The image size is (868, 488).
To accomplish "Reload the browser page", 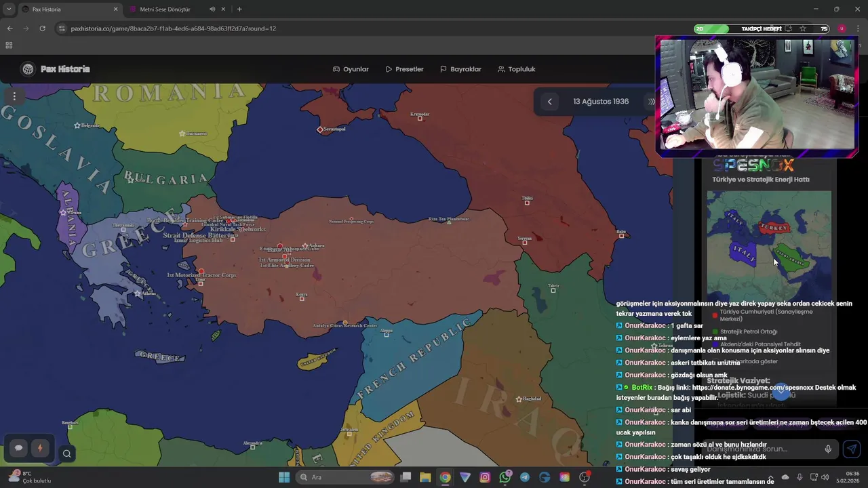I will (x=42, y=28).
